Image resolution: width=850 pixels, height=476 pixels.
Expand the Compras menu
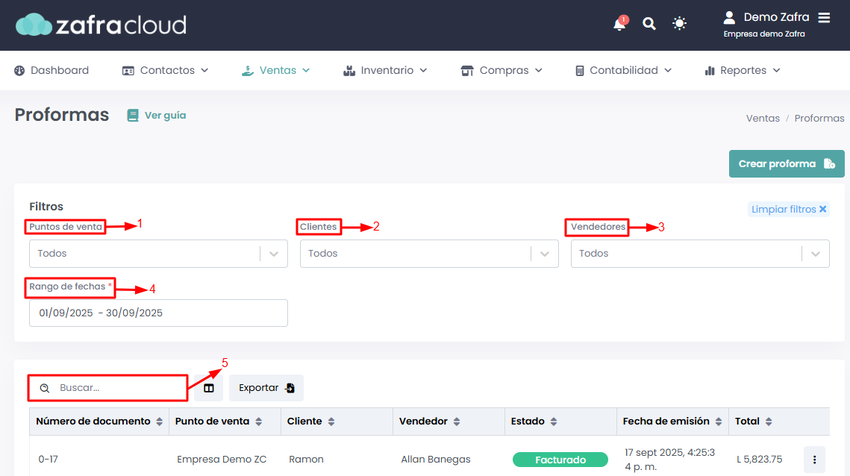pos(501,70)
